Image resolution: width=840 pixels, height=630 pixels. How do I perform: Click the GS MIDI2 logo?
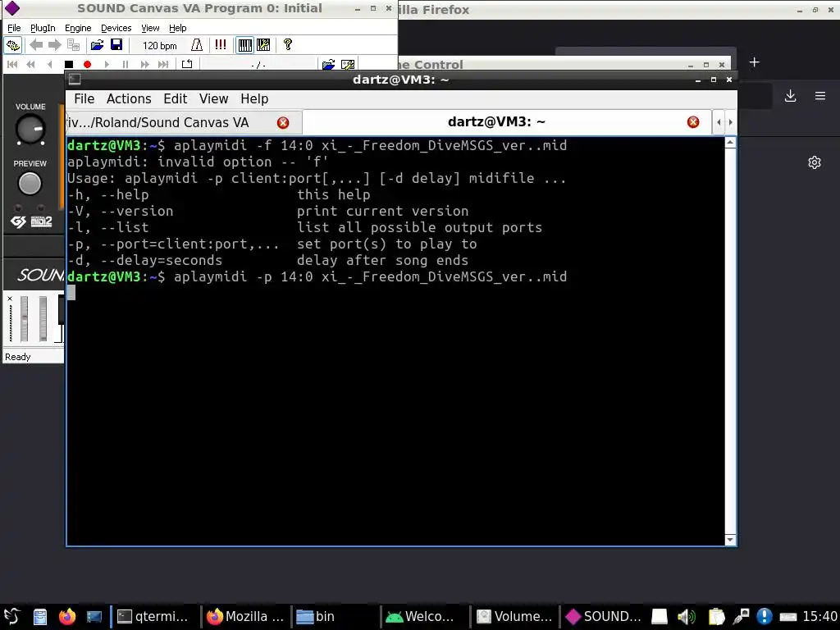pos(31,221)
